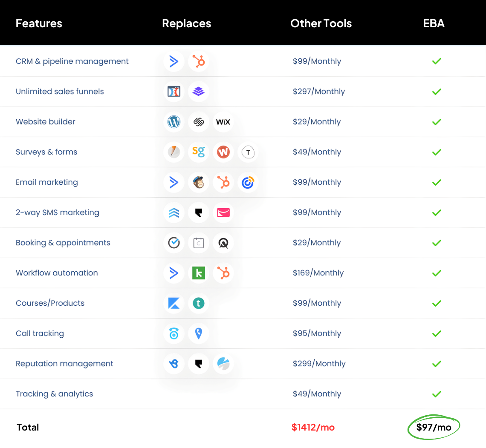This screenshot has width=486, height=448.
Task: Click the WordPress logo in Website builder row
Action: click(174, 122)
